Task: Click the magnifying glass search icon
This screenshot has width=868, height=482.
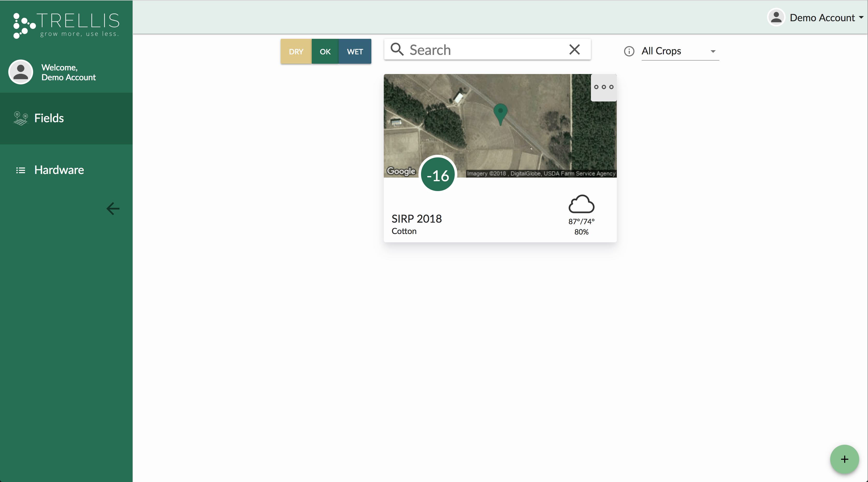Action: tap(397, 49)
